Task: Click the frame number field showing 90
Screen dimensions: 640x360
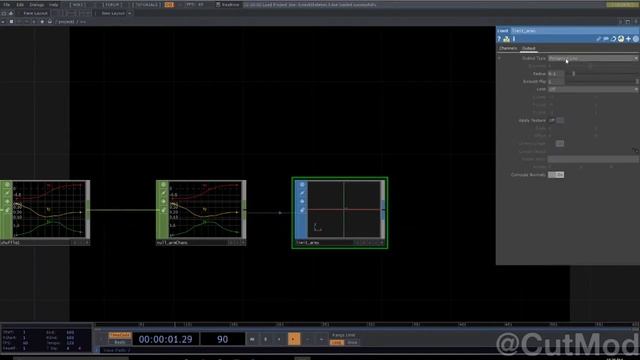Action: pyautogui.click(x=222, y=339)
